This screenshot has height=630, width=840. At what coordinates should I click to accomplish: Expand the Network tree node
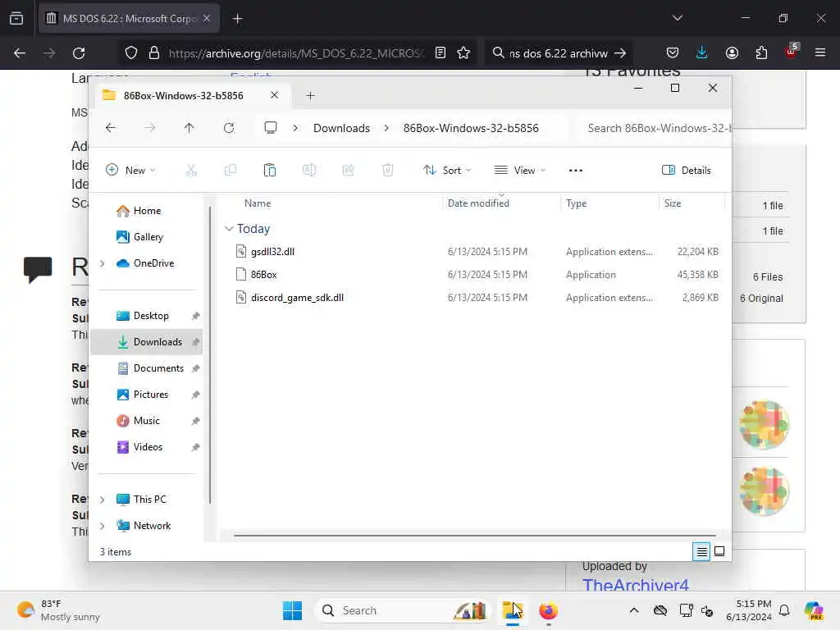[x=103, y=526]
